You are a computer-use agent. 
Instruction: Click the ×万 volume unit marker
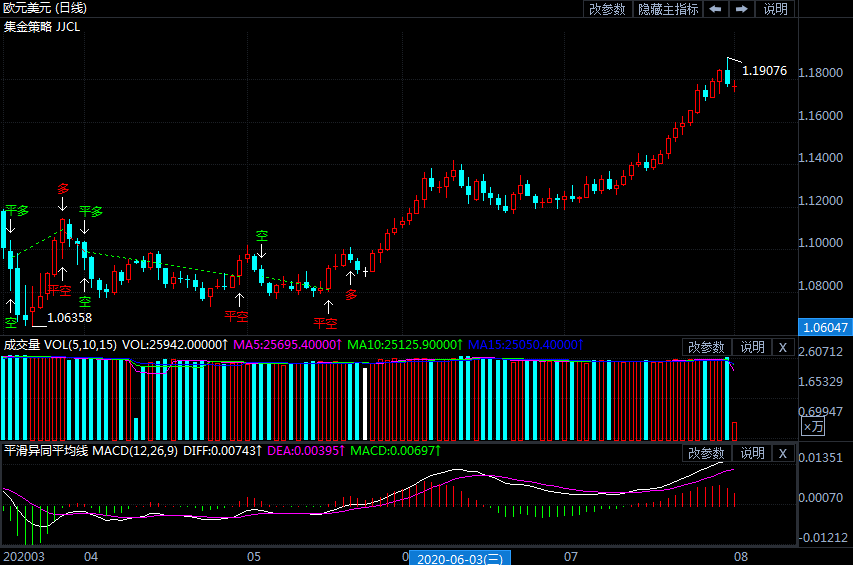814,427
